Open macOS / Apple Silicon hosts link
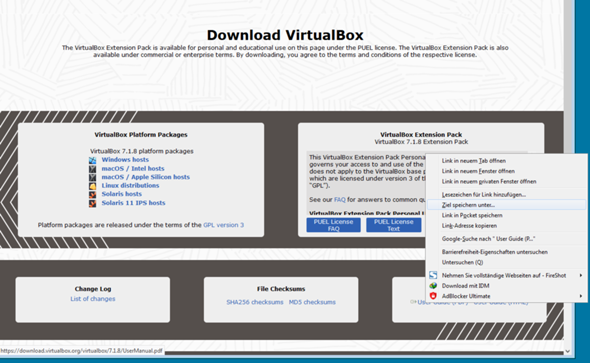590x363 pixels. [146, 177]
